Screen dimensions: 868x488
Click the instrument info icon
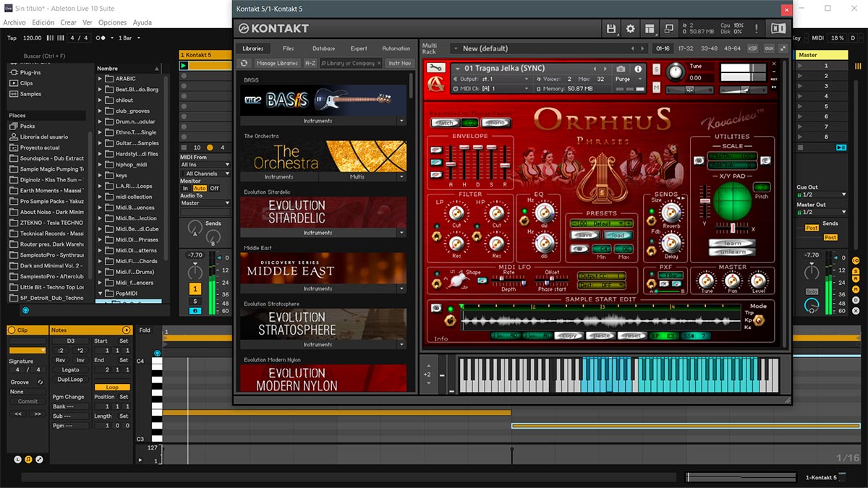[638, 69]
